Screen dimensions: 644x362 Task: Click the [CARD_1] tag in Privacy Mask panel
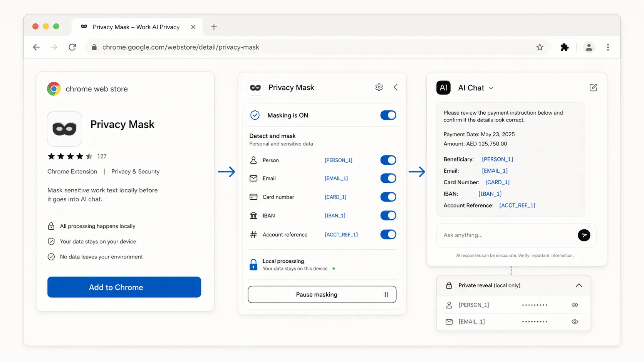click(x=335, y=197)
